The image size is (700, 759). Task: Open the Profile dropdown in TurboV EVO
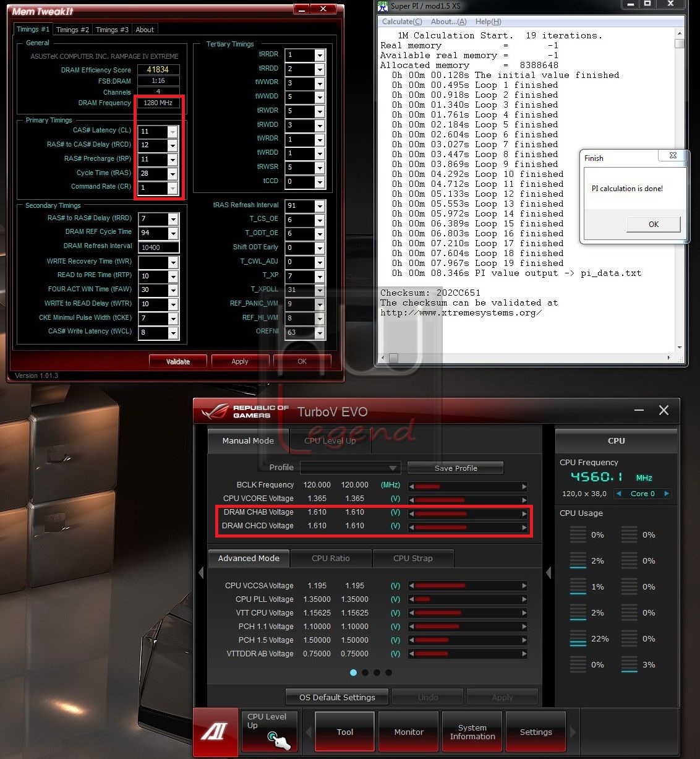pos(393,468)
